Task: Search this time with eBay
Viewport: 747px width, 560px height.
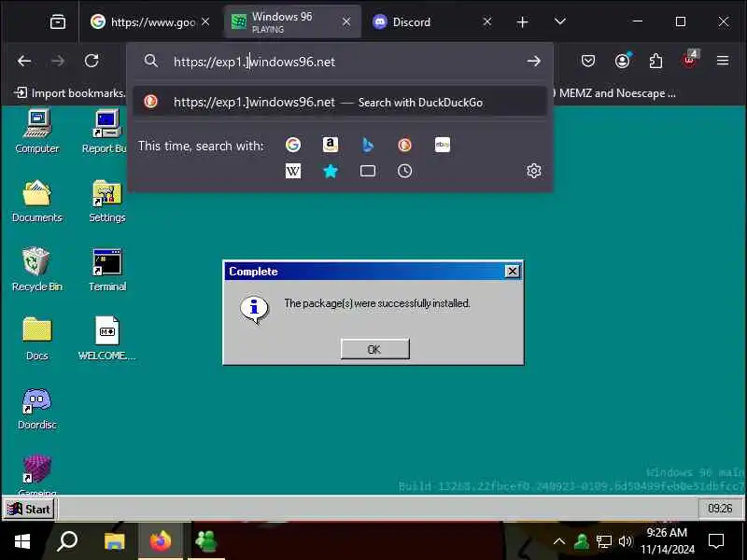Action: point(442,145)
